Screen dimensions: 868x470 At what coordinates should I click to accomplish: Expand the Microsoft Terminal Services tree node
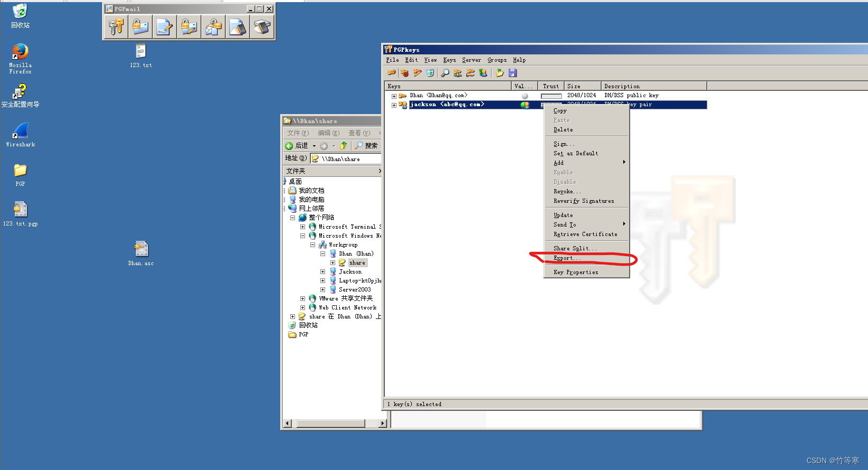[x=302, y=227]
